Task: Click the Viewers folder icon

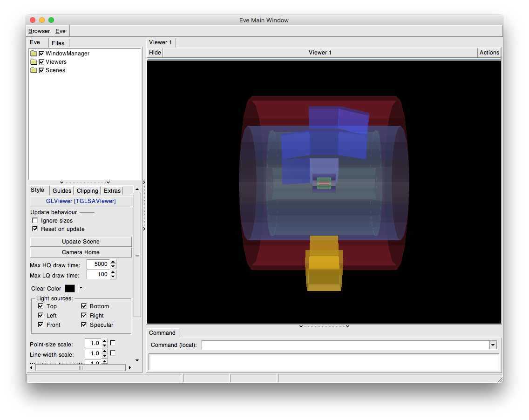Action: click(34, 62)
